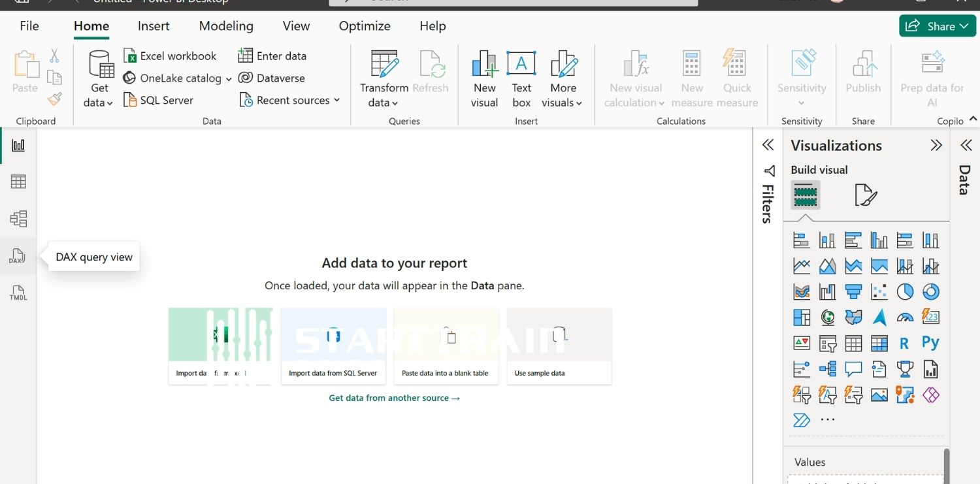
Task: Insert a Text box
Action: pos(521,78)
